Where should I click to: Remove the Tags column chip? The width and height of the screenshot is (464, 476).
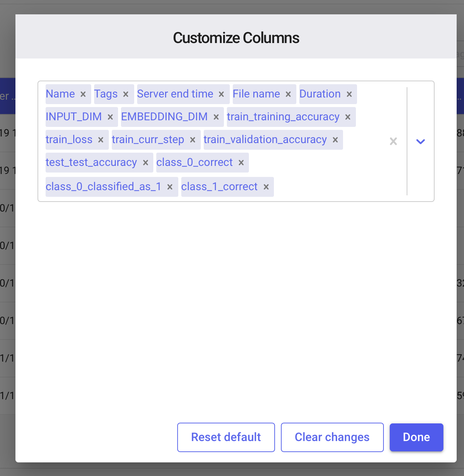click(x=126, y=94)
